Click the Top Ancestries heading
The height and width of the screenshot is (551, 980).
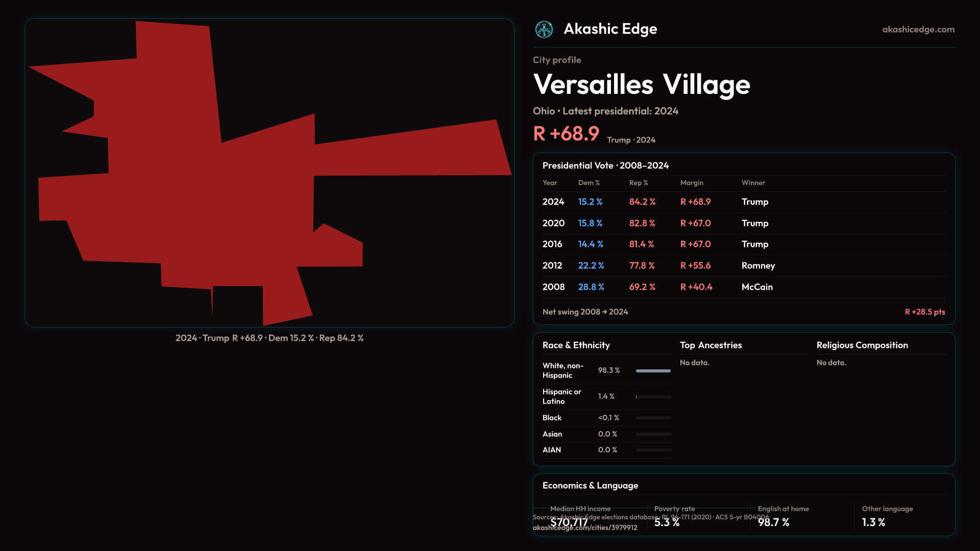coord(710,345)
